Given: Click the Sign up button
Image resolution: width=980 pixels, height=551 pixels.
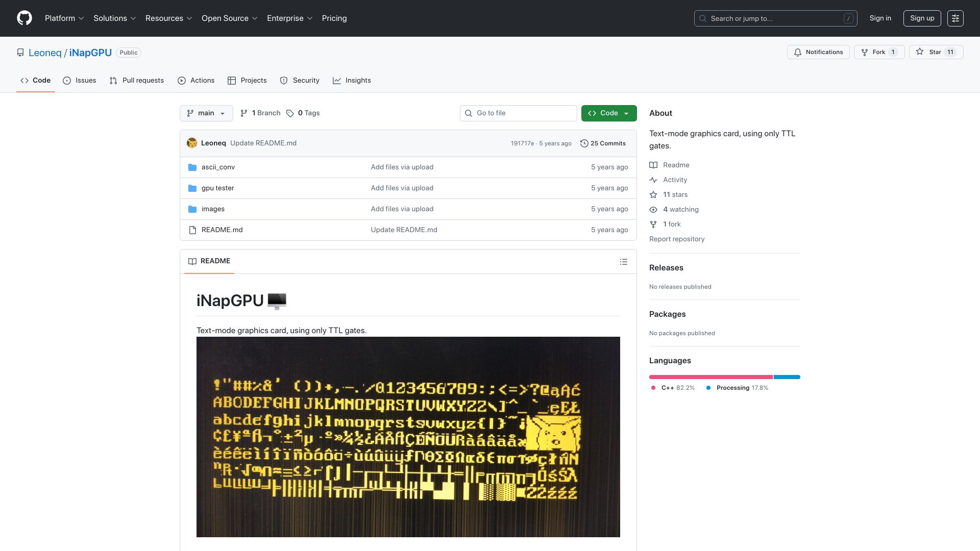Looking at the screenshot, I should pos(922,18).
